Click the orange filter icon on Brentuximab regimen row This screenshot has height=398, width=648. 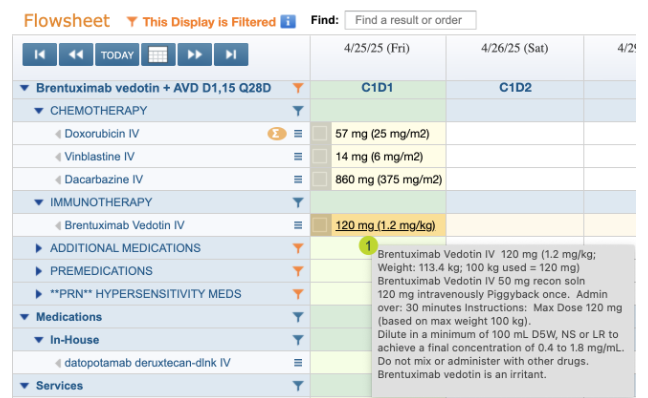tap(298, 88)
